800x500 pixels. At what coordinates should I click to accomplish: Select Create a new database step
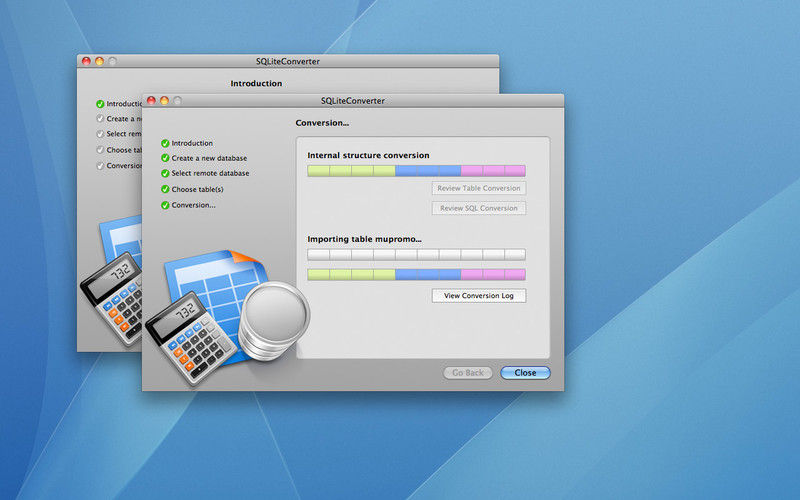coord(209,158)
